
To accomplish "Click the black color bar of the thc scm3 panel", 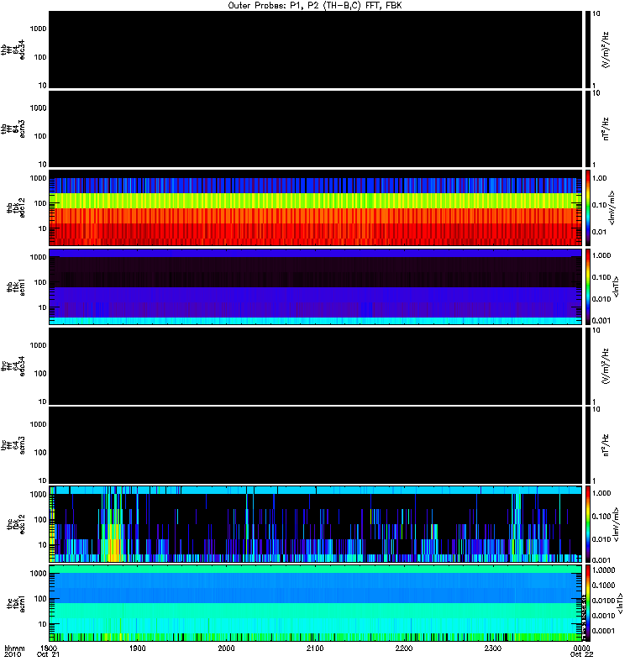I will tap(588, 445).
